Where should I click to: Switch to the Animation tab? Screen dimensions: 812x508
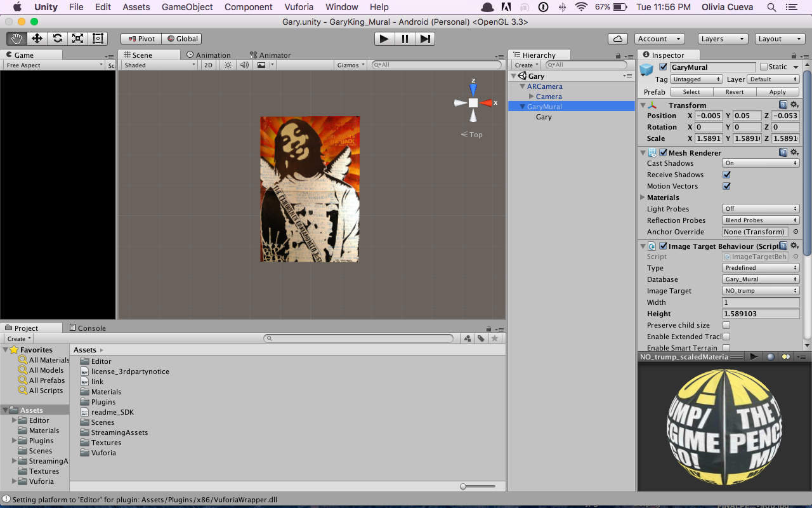click(209, 55)
